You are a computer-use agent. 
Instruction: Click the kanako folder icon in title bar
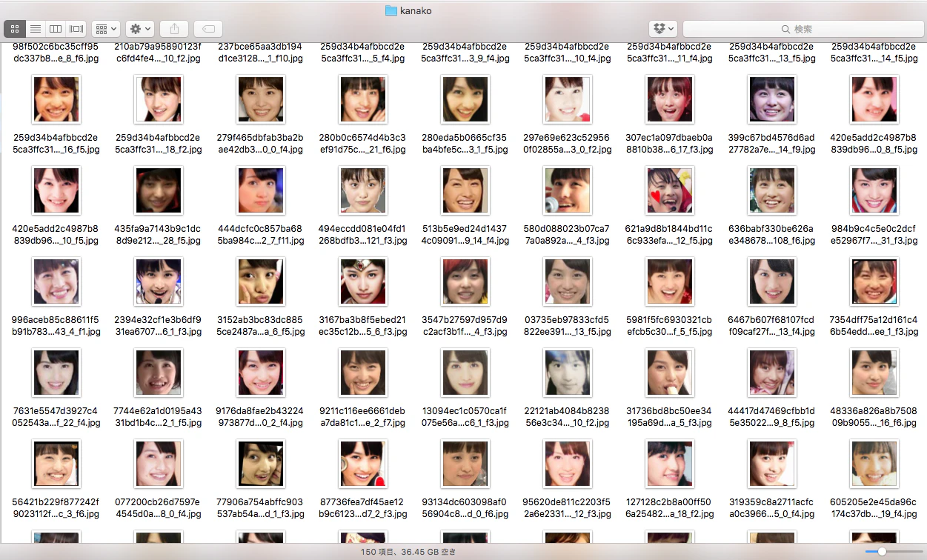click(391, 10)
